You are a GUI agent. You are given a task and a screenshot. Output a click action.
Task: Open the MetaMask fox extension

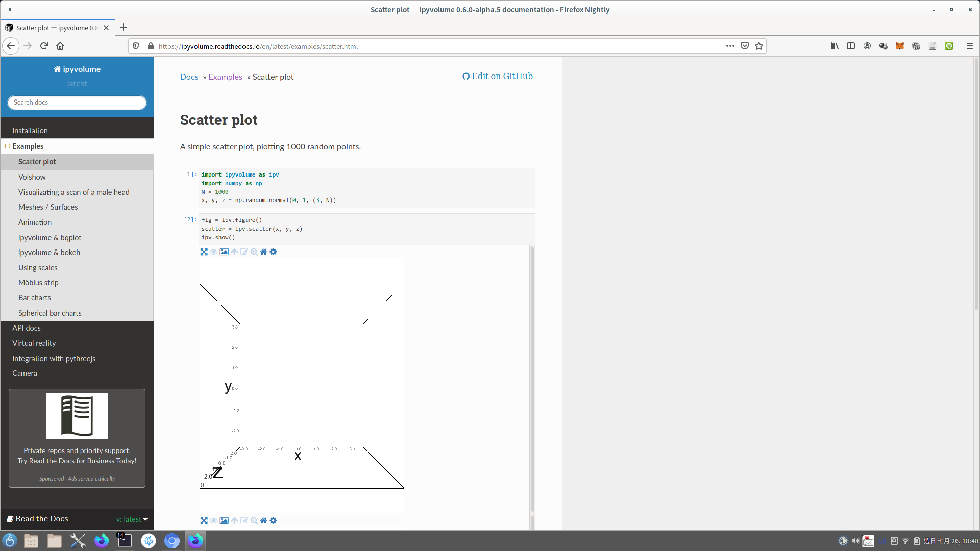[899, 46]
